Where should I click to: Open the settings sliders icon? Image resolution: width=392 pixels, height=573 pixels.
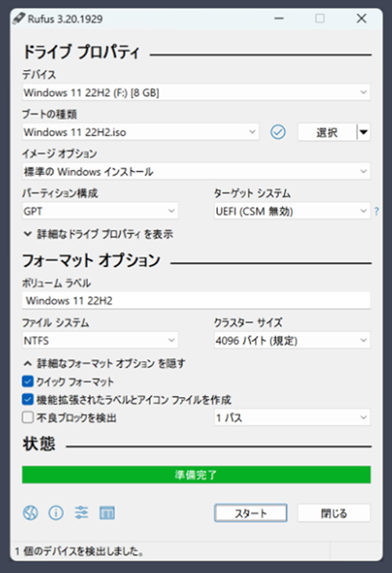(82, 513)
